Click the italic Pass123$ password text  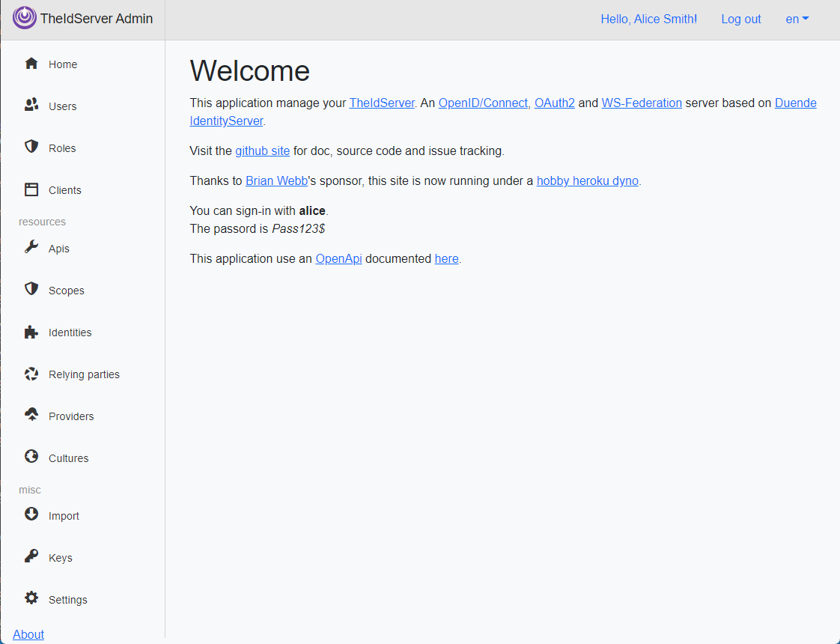[299, 229]
